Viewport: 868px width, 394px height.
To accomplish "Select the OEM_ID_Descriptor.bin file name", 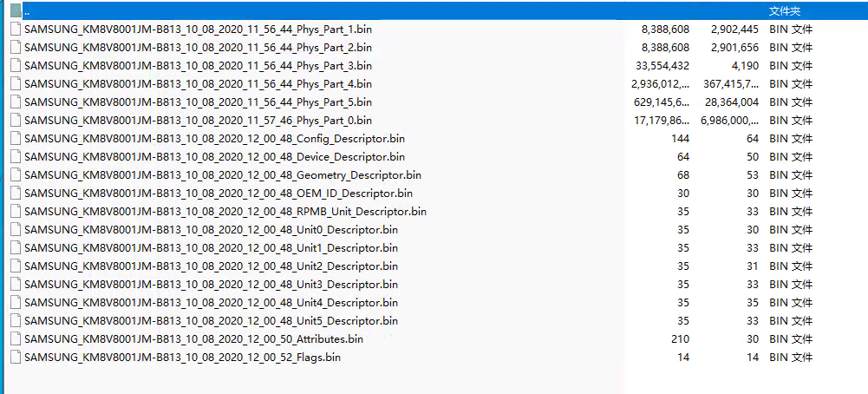I will coord(218,194).
